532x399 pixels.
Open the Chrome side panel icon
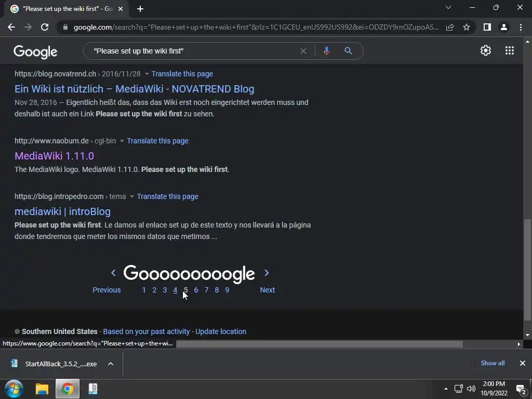pos(487,27)
